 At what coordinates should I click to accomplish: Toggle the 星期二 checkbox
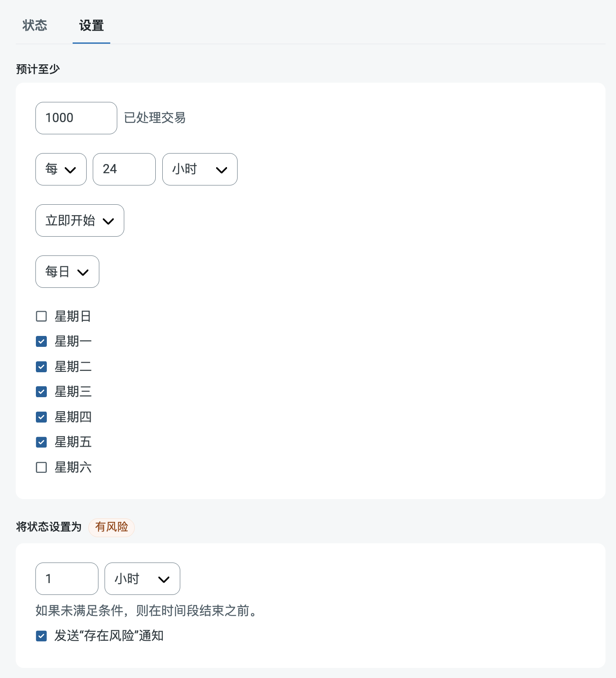click(42, 367)
